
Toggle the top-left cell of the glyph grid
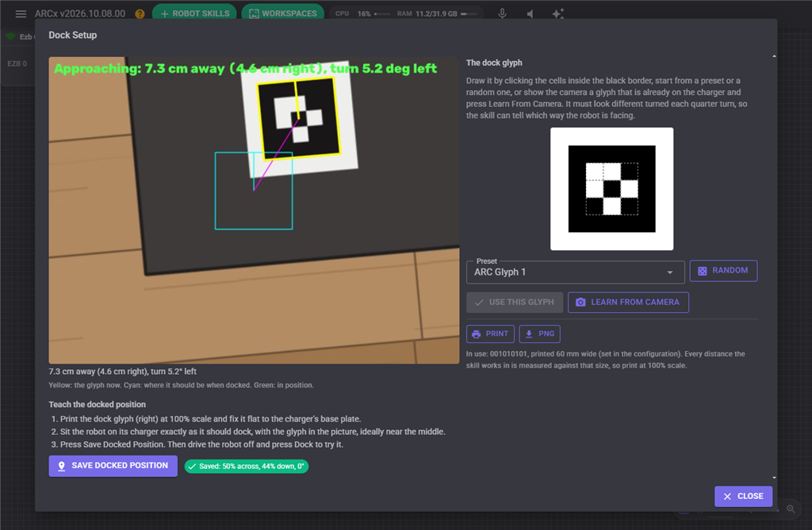click(x=595, y=172)
